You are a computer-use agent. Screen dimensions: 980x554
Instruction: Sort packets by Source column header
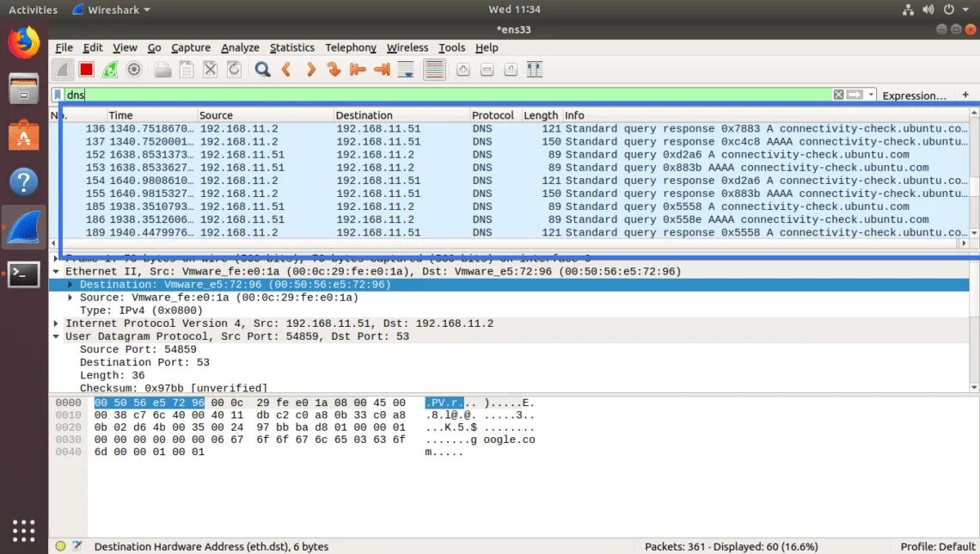click(x=265, y=115)
